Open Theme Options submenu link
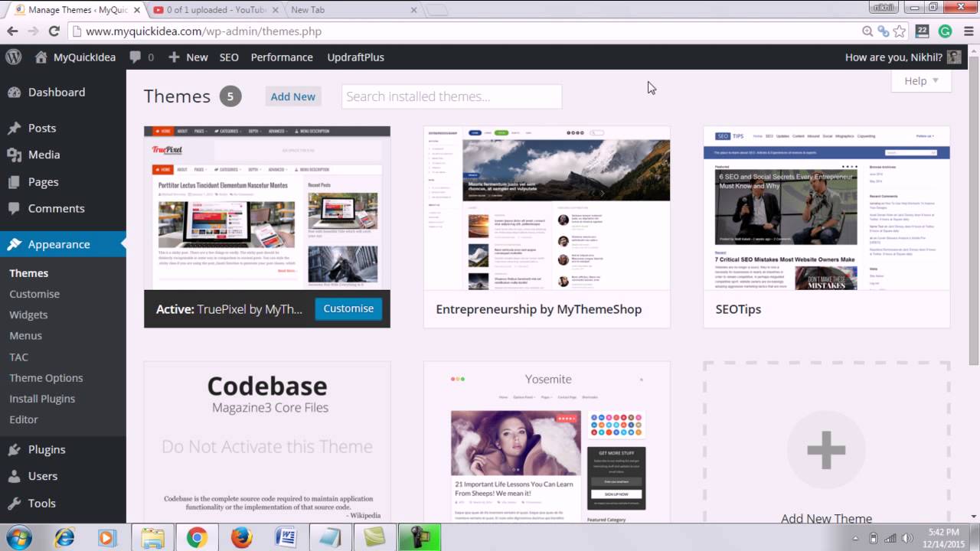Viewport: 980px width, 551px height. click(46, 378)
